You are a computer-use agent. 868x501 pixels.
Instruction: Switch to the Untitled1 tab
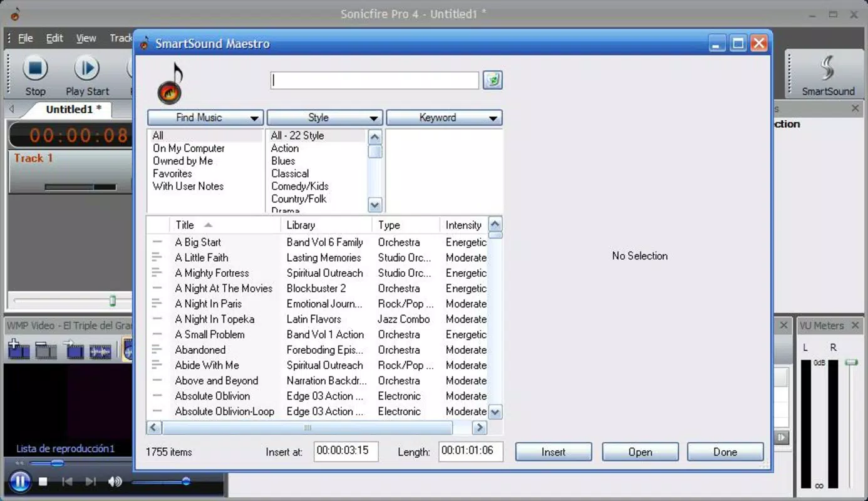[x=73, y=110]
